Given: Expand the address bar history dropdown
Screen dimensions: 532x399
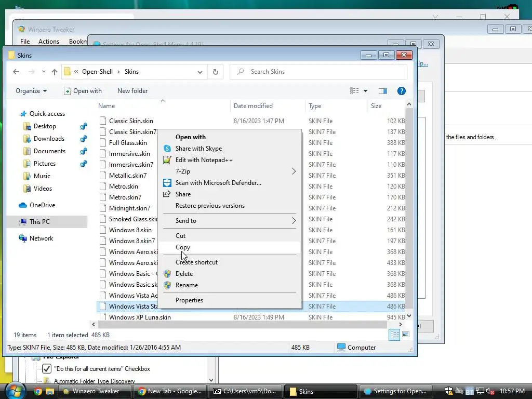Looking at the screenshot, I should tap(200, 72).
